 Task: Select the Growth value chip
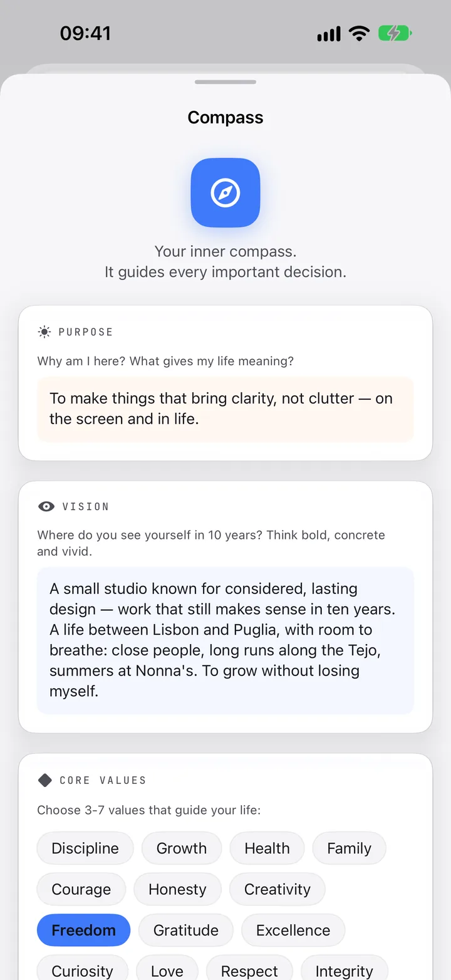(x=182, y=848)
